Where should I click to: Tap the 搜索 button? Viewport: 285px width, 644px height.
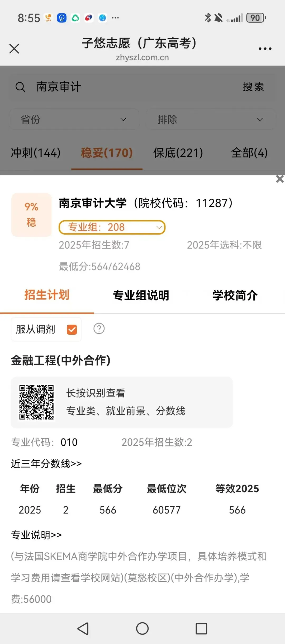(253, 87)
